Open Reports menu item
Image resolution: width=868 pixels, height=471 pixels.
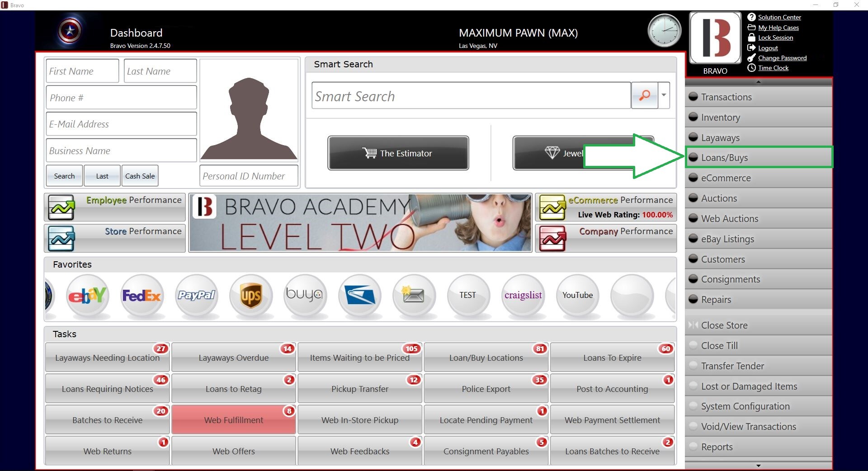pos(759,447)
